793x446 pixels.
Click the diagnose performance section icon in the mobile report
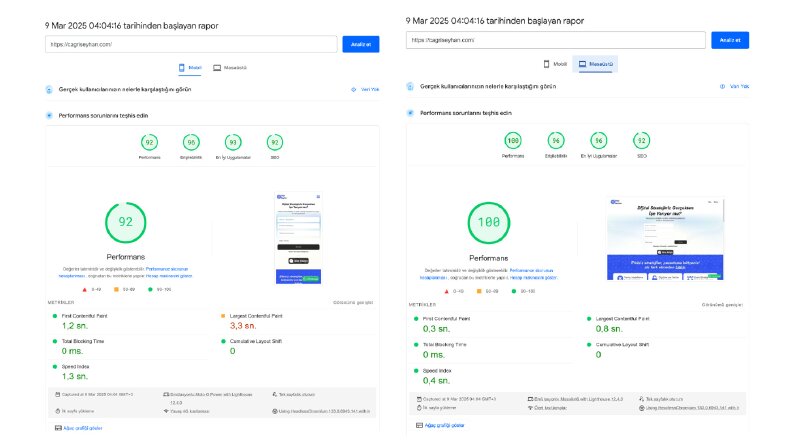pyautogui.click(x=49, y=115)
